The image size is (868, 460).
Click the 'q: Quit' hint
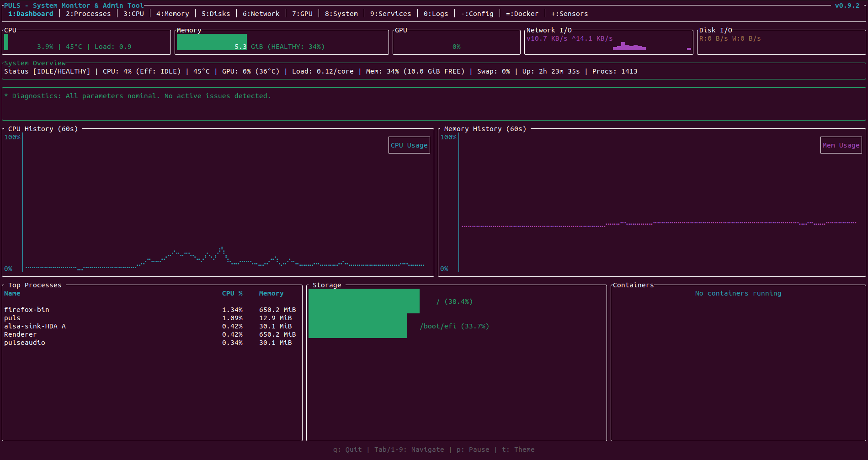coord(347,449)
